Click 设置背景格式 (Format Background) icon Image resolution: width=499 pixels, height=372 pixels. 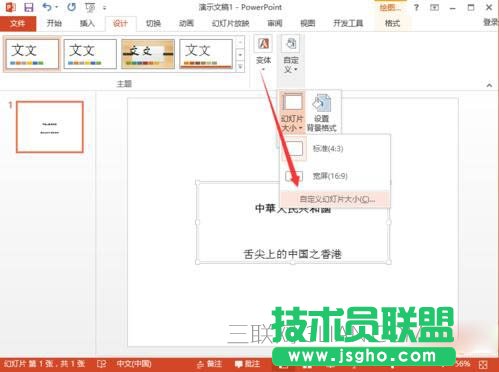tap(321, 112)
